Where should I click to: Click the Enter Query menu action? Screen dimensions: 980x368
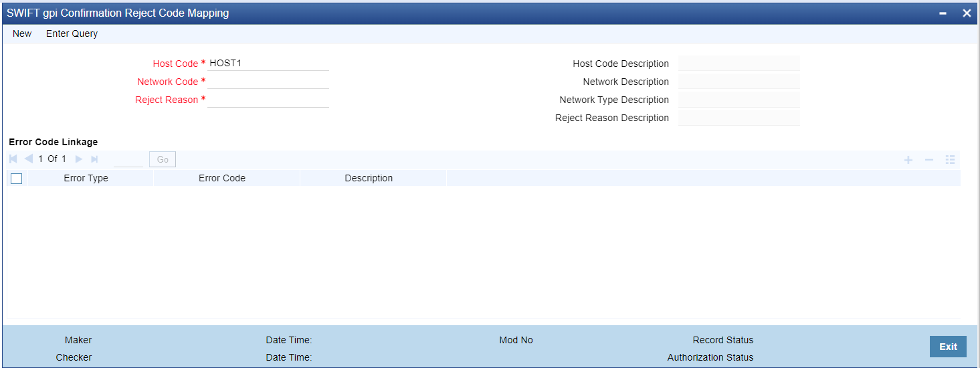point(72,33)
